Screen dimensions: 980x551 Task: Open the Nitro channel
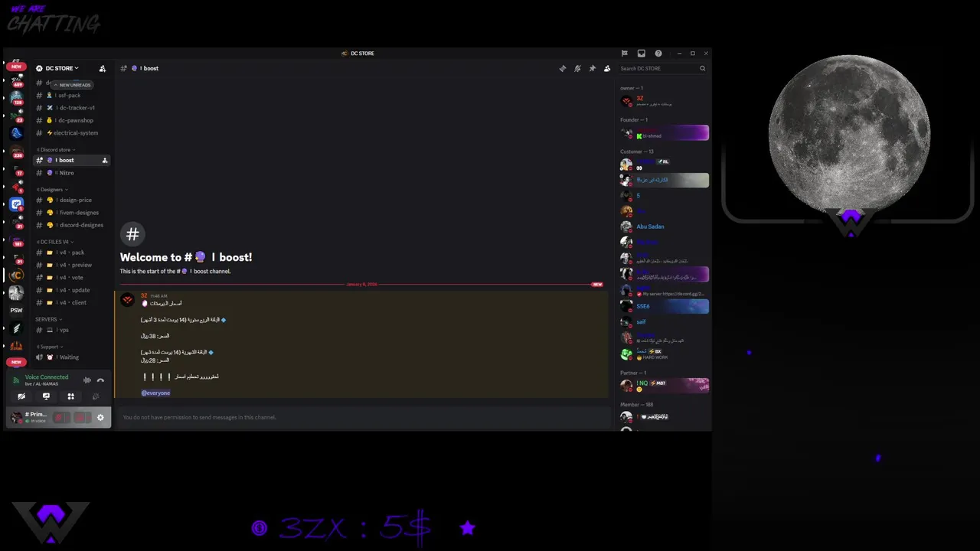pyautogui.click(x=73, y=173)
